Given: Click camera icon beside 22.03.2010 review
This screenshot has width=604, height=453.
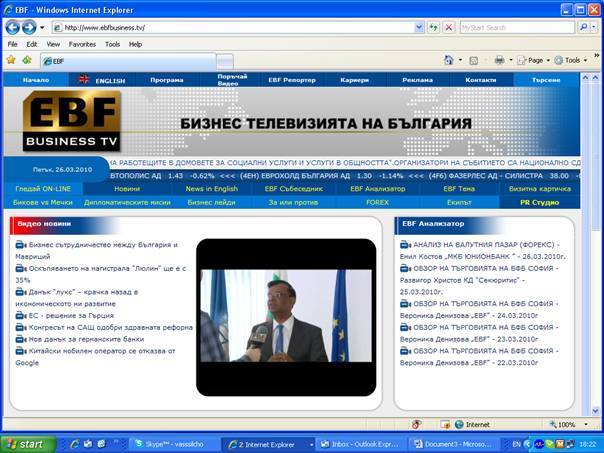Looking at the screenshot, I should (x=405, y=351).
